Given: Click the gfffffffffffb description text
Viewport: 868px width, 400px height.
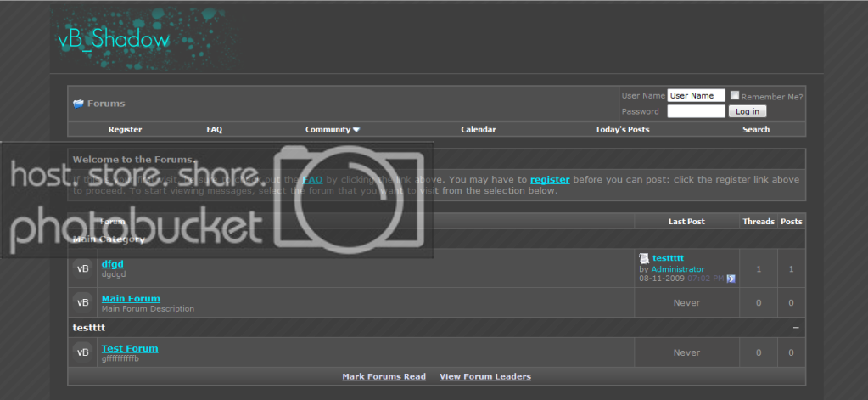Looking at the screenshot, I should point(120,358).
